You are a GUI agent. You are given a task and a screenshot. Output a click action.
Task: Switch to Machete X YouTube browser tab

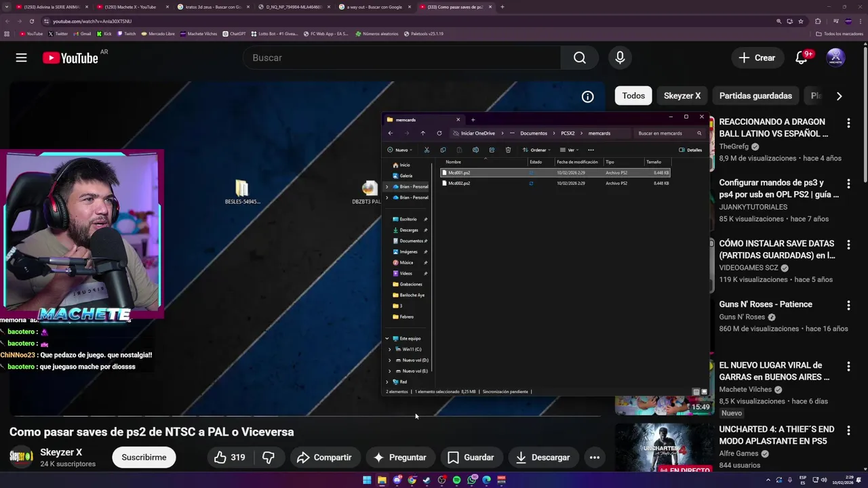click(131, 7)
